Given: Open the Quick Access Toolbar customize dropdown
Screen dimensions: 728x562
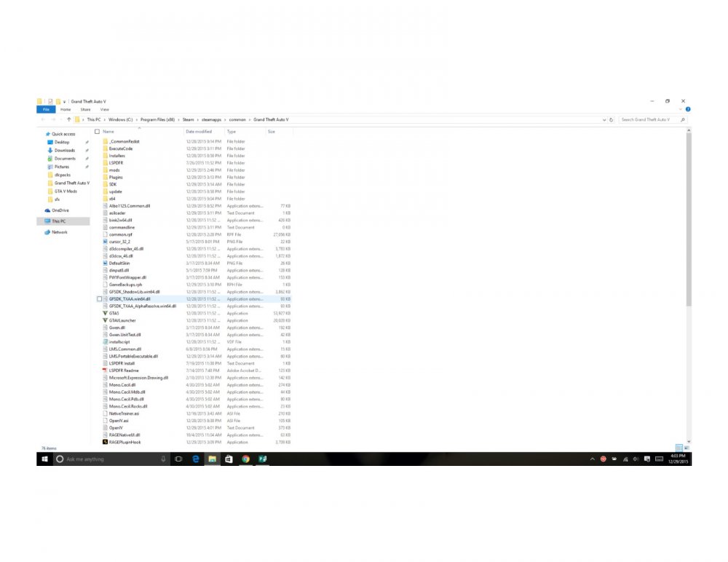Looking at the screenshot, I should [x=65, y=102].
